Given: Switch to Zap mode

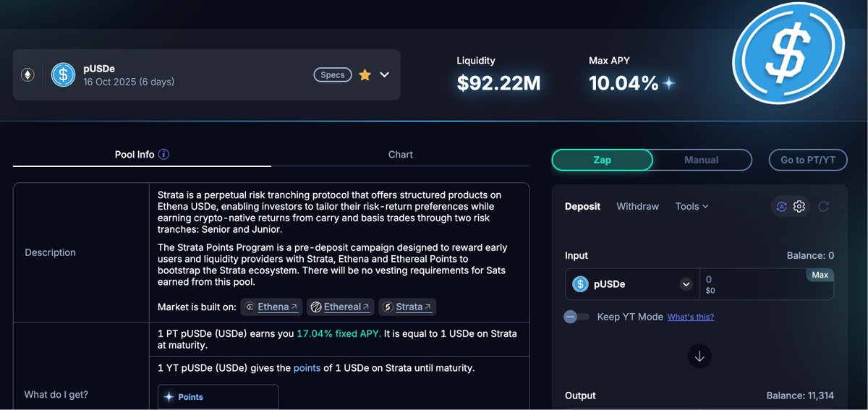Looking at the screenshot, I should [x=602, y=160].
